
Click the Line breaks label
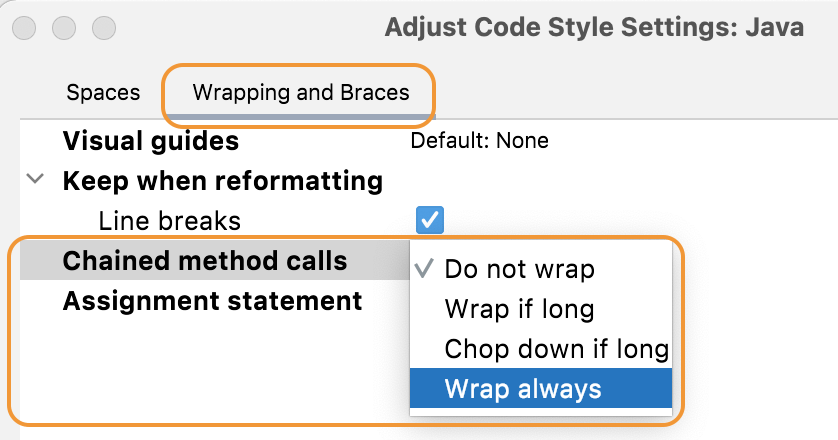point(169,220)
